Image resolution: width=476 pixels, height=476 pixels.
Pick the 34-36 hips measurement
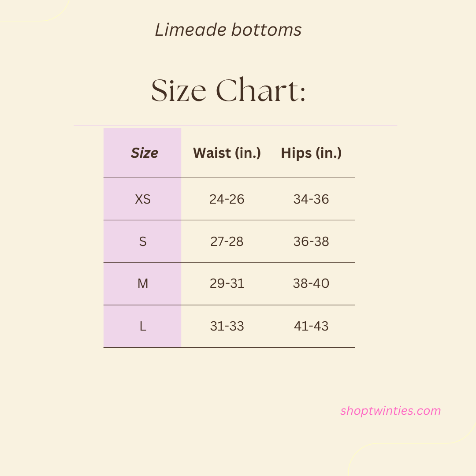pos(311,199)
